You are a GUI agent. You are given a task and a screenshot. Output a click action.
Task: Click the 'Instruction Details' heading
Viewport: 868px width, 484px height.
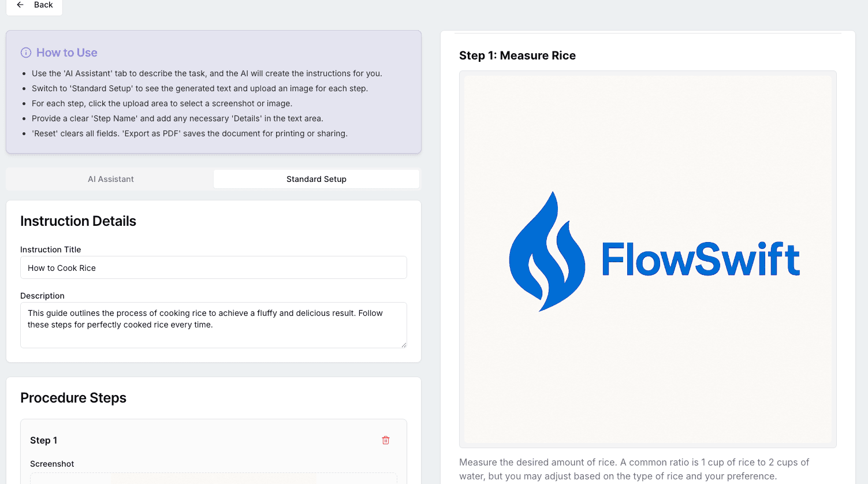[x=78, y=221]
